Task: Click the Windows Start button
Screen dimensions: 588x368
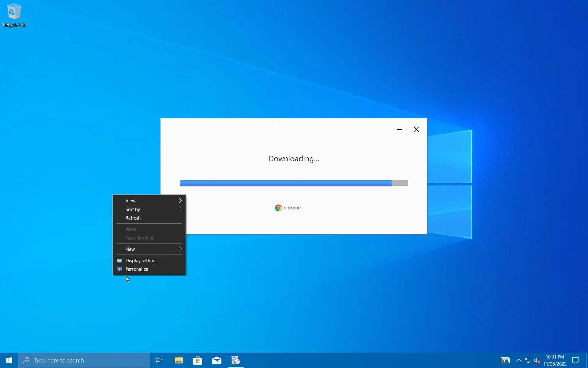Action: [x=9, y=360]
